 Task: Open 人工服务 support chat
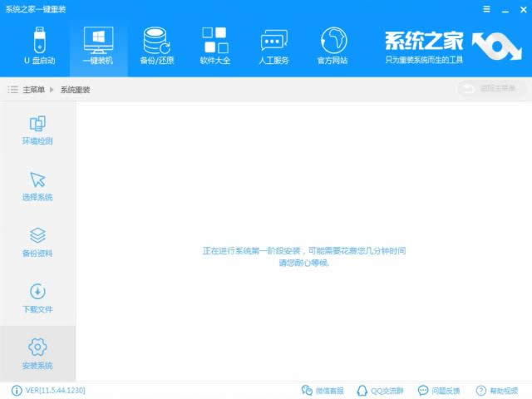[x=273, y=46]
